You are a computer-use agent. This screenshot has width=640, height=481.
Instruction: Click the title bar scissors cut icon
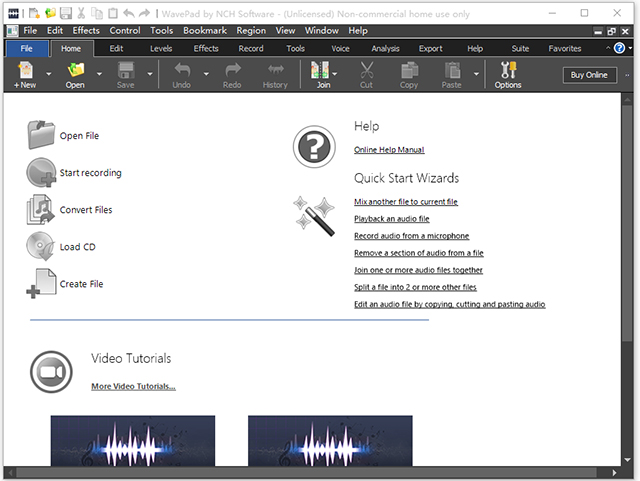pos(81,13)
